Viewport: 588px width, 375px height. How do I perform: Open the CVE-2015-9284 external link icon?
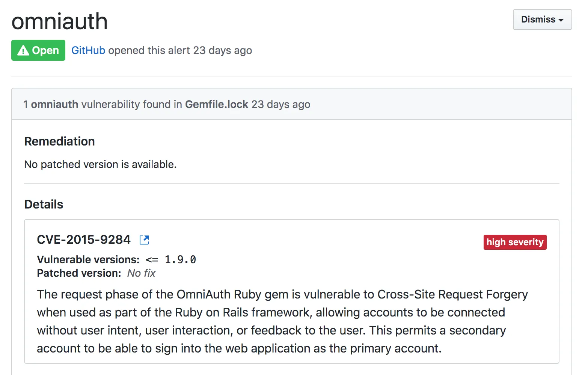tap(144, 240)
